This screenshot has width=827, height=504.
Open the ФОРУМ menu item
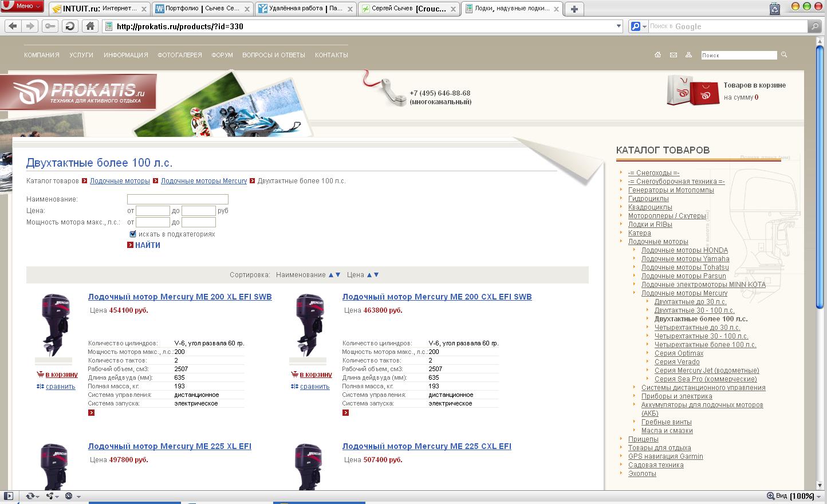[x=222, y=55]
